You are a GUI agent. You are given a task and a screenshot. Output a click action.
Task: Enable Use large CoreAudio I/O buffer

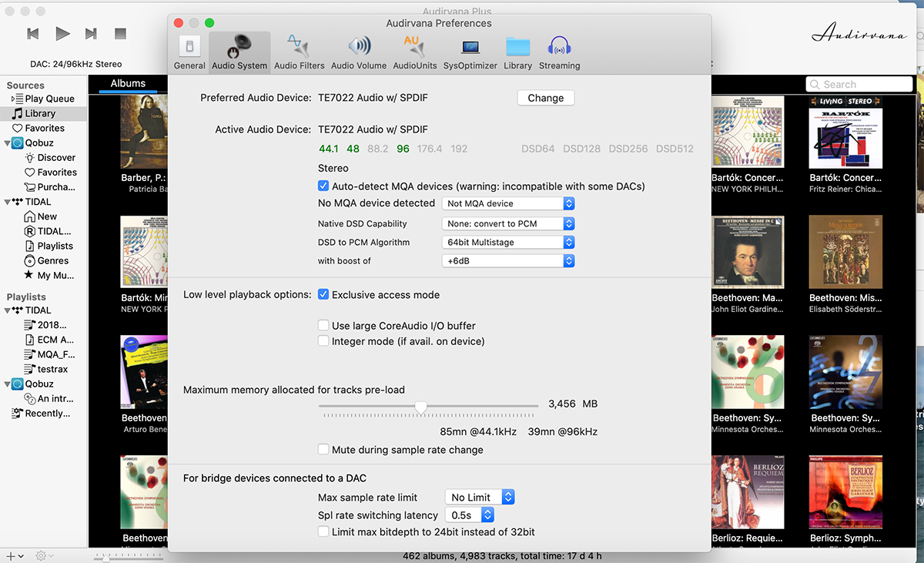pyautogui.click(x=323, y=326)
